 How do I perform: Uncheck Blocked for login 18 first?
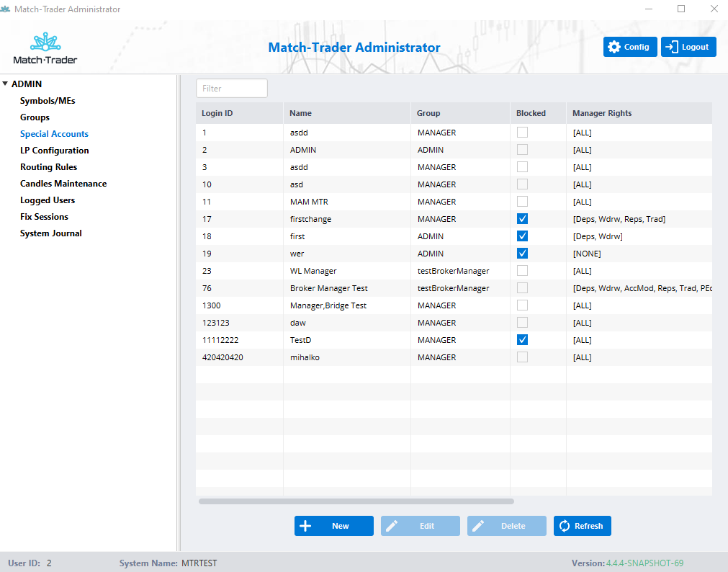[x=522, y=236]
